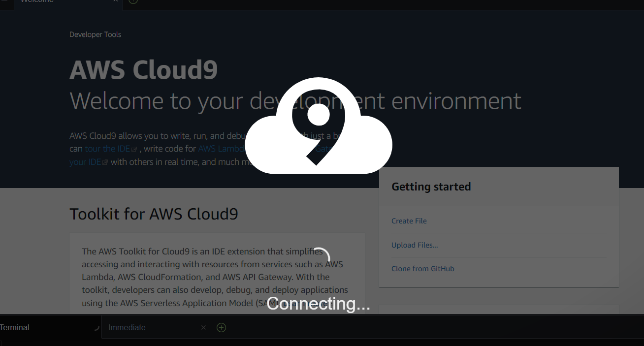
Task: Click Create File under Getting started
Action: coord(409,221)
